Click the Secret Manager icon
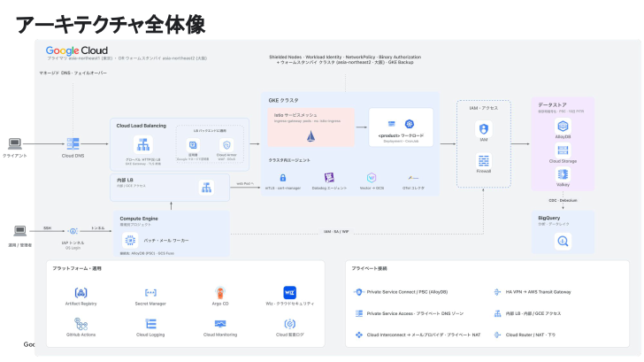 click(150, 293)
